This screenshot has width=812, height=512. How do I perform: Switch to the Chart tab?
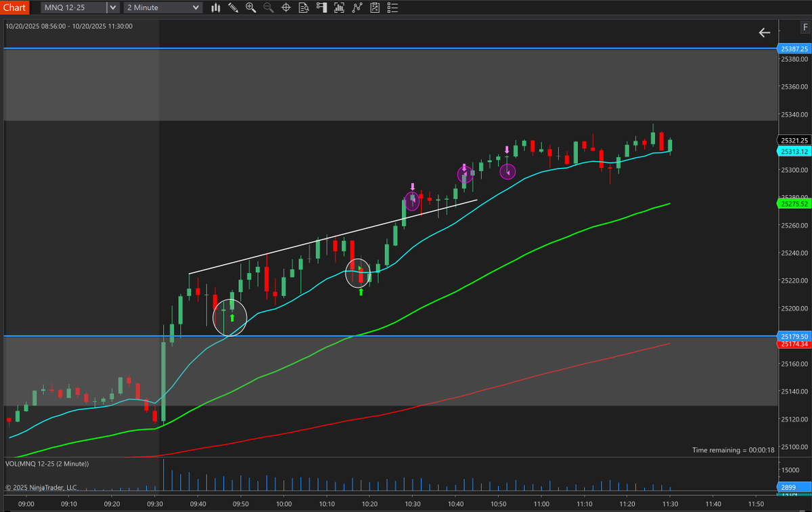click(x=14, y=7)
